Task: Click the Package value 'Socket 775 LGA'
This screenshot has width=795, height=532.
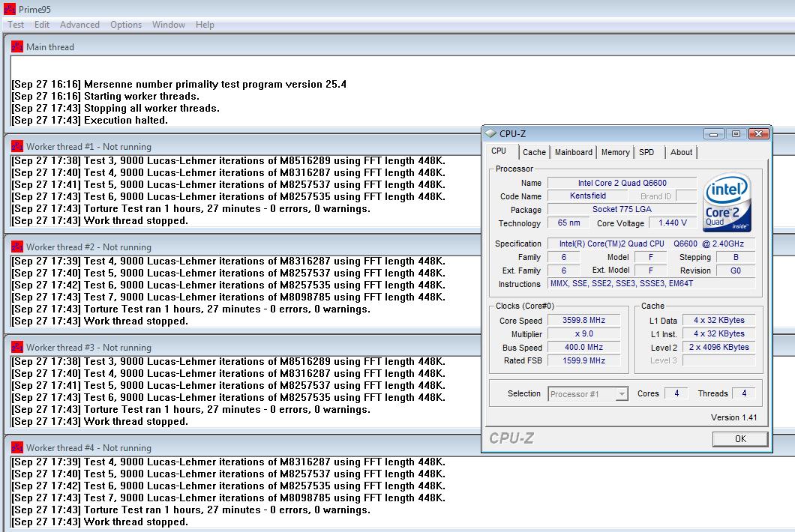Action: point(622,209)
